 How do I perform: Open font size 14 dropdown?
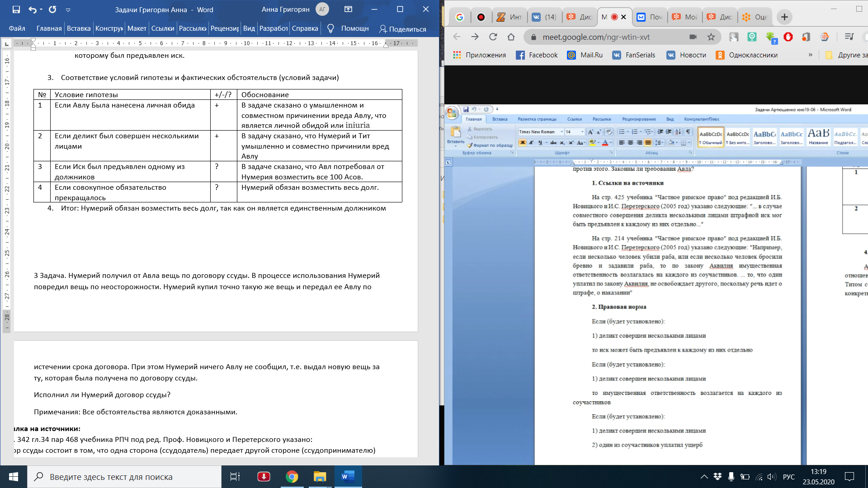(x=582, y=132)
